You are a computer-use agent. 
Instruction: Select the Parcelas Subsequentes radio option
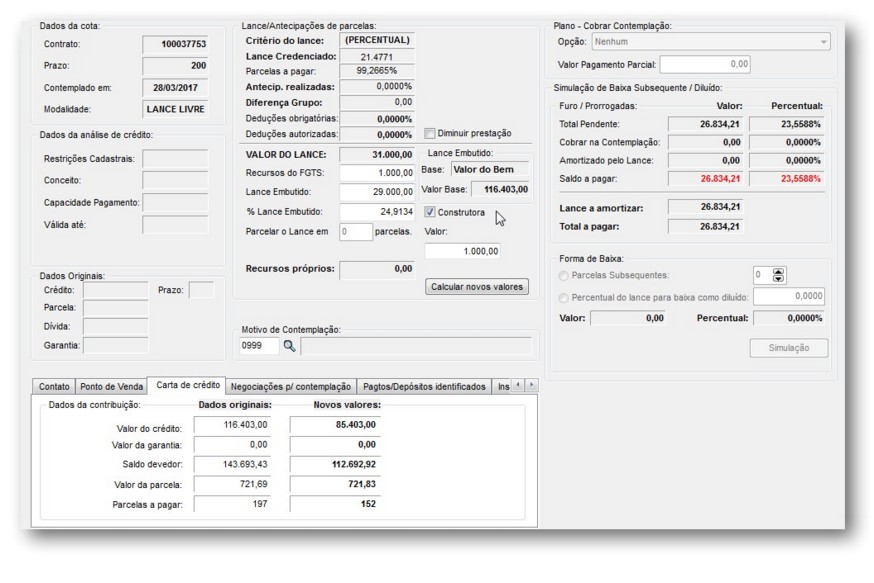(x=564, y=275)
